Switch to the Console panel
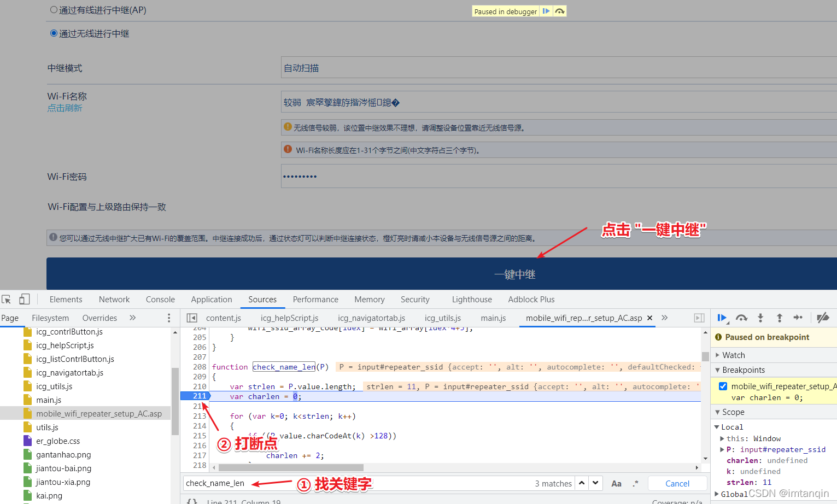The width and height of the screenshot is (837, 504). [160, 299]
